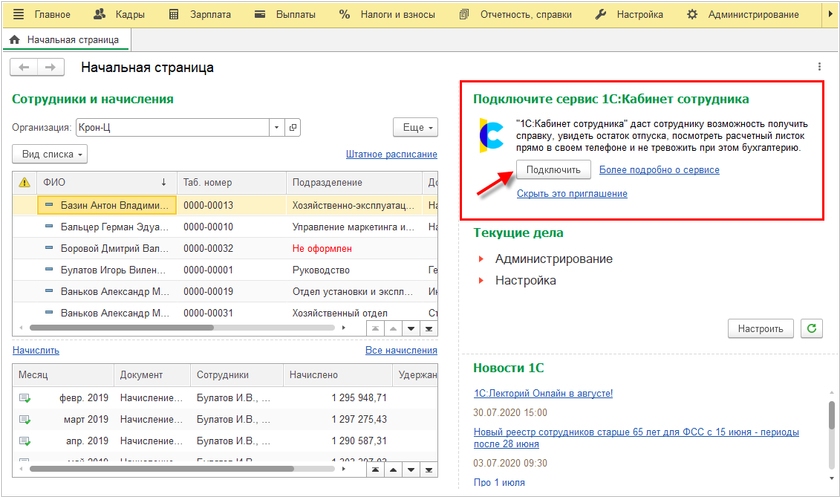Image resolution: width=840 pixels, height=497 pixels.
Task: Move down one row in accruals list
Action: [x=411, y=470]
